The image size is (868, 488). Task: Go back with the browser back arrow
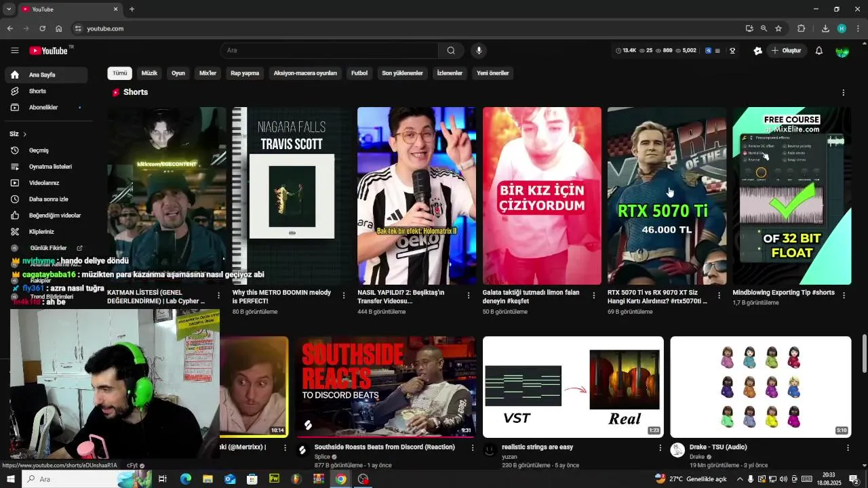[x=9, y=28]
